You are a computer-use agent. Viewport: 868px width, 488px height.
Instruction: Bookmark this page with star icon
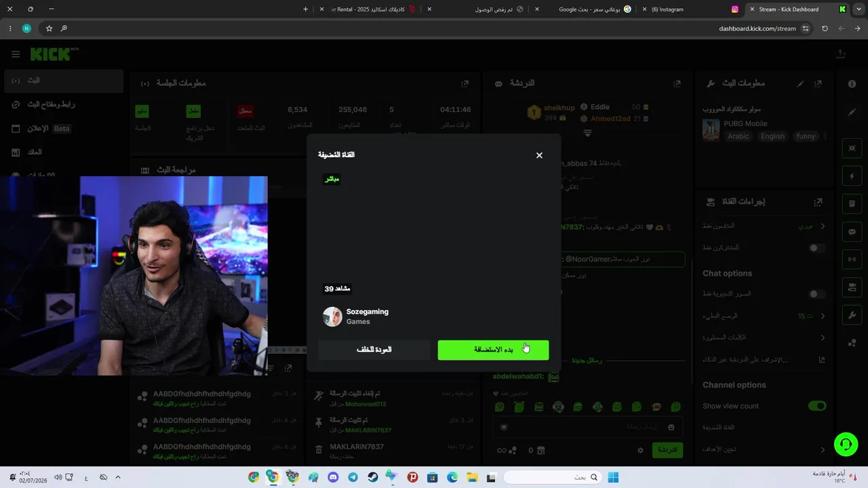(49, 28)
